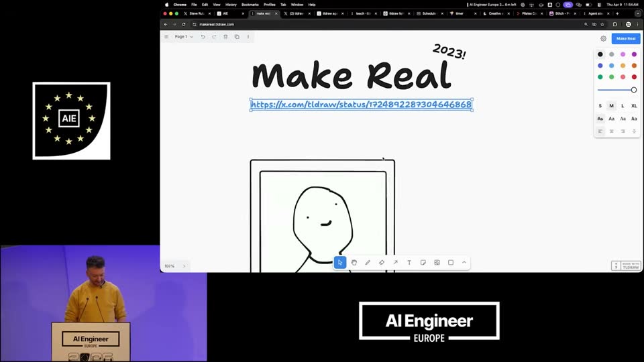Select the fourth (mono) font option
This screenshot has height=362, width=644.
(634, 119)
